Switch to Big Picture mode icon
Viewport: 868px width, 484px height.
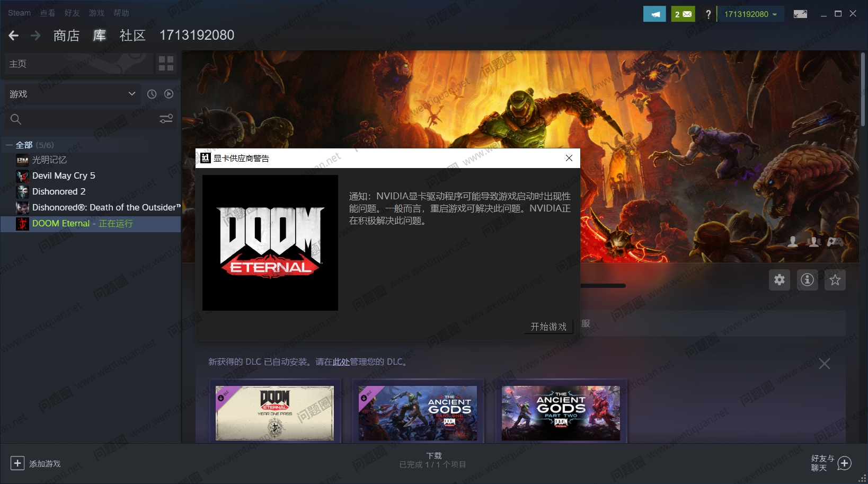pos(800,14)
